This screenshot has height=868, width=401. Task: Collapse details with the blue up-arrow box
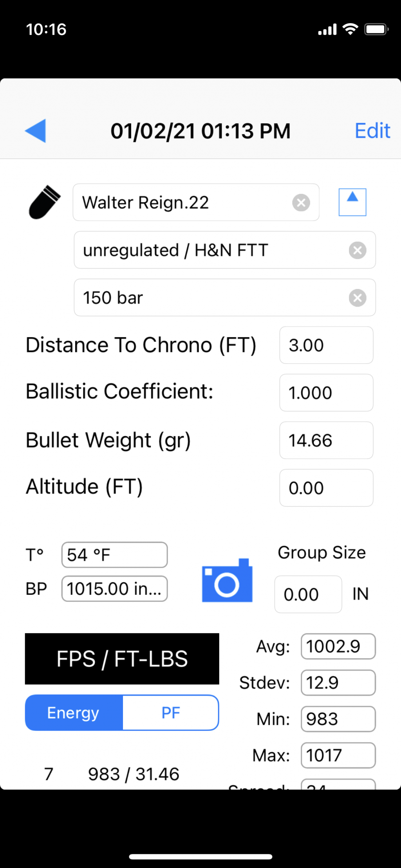[352, 202]
